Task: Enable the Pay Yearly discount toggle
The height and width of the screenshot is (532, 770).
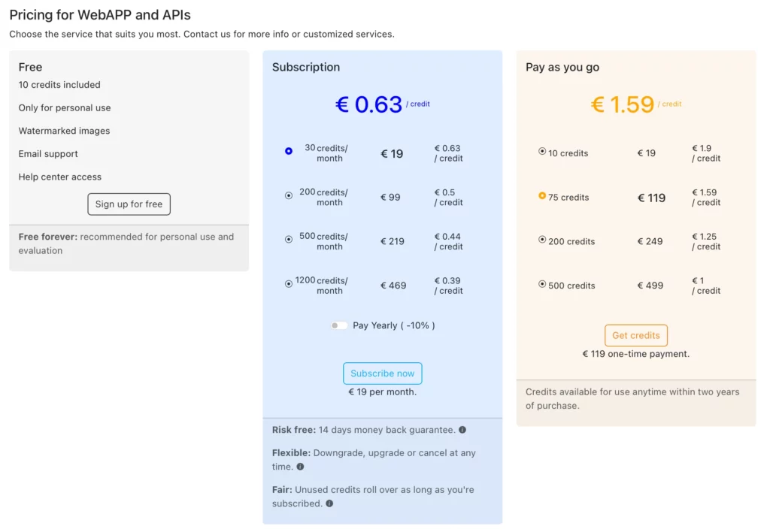Action: tap(338, 325)
